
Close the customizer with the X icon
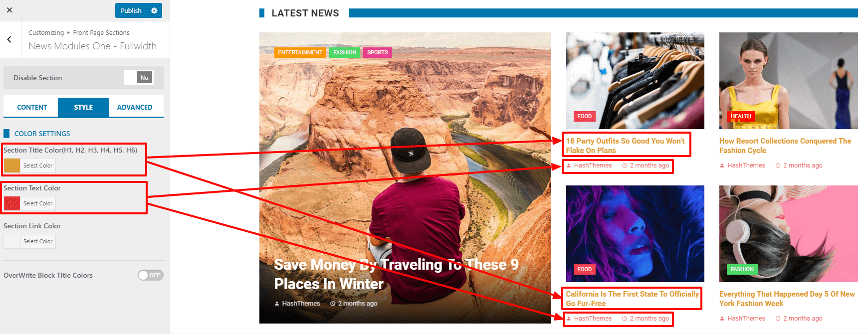click(9, 10)
